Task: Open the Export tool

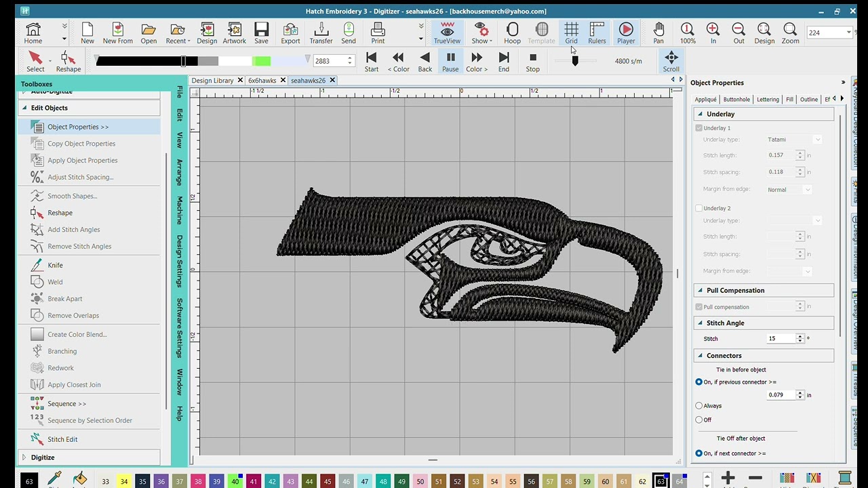Action: pyautogui.click(x=290, y=33)
